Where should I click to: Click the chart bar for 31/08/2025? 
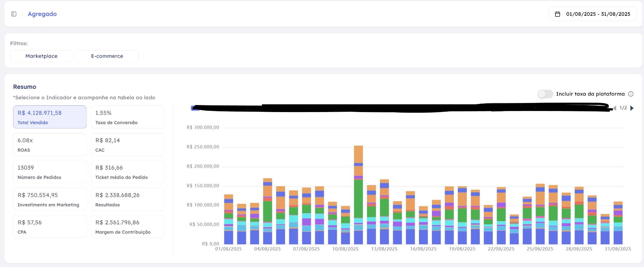click(618, 223)
